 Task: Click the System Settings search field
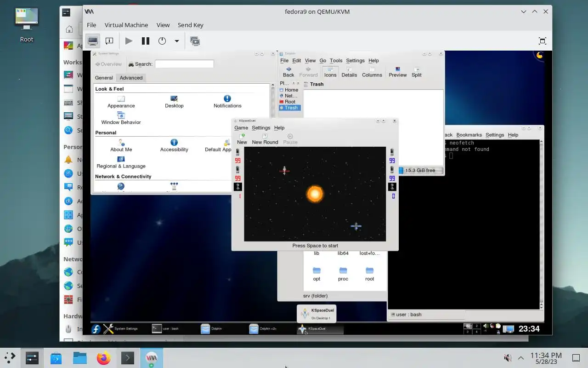184,64
